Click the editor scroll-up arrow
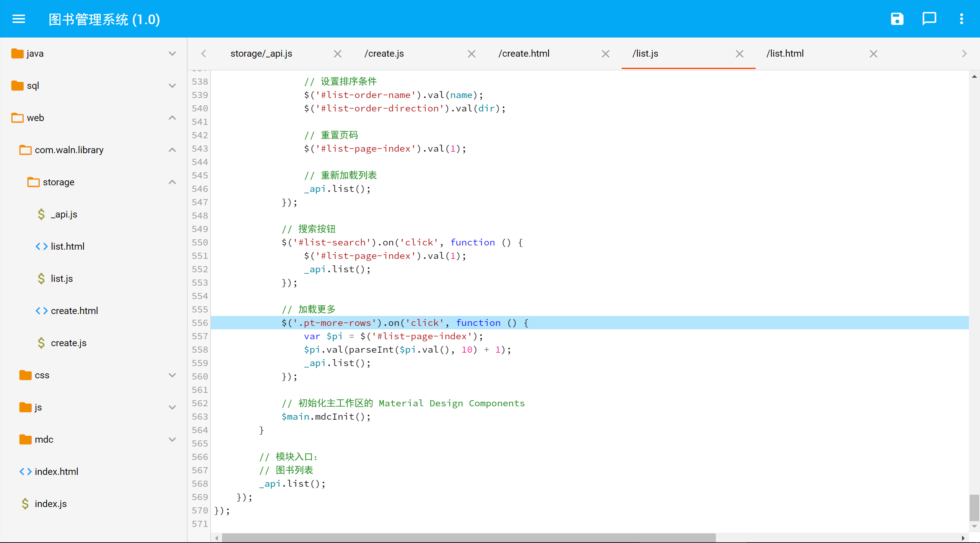Screen dimensions: 980x543 [974, 77]
